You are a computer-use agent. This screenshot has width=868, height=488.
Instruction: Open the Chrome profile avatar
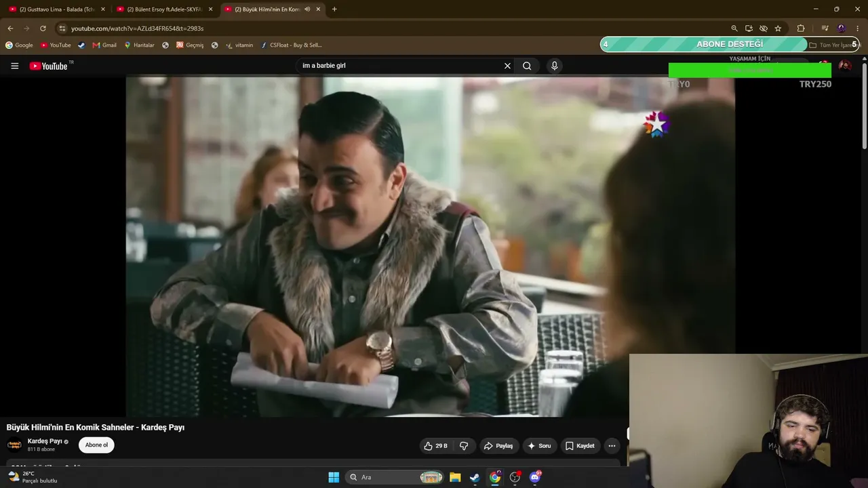point(842,28)
